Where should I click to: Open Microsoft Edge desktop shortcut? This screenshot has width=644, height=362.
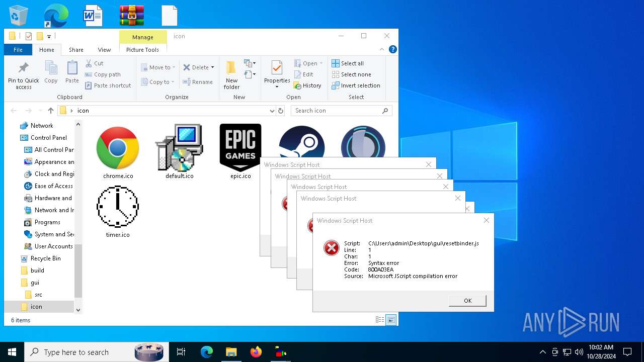[x=56, y=15]
